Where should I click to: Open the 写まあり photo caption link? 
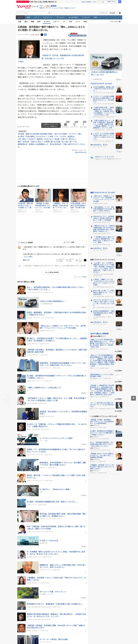(63, 57)
